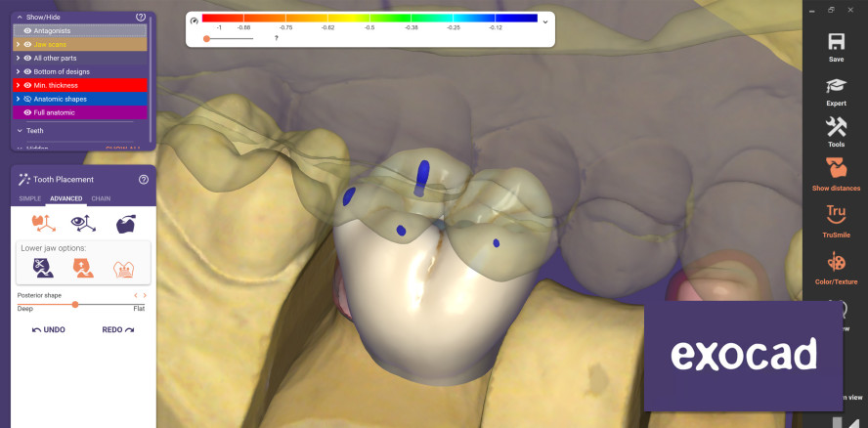Click the magic wand Tooth Placement icon
Screen dimensions: 868x428
23,180
